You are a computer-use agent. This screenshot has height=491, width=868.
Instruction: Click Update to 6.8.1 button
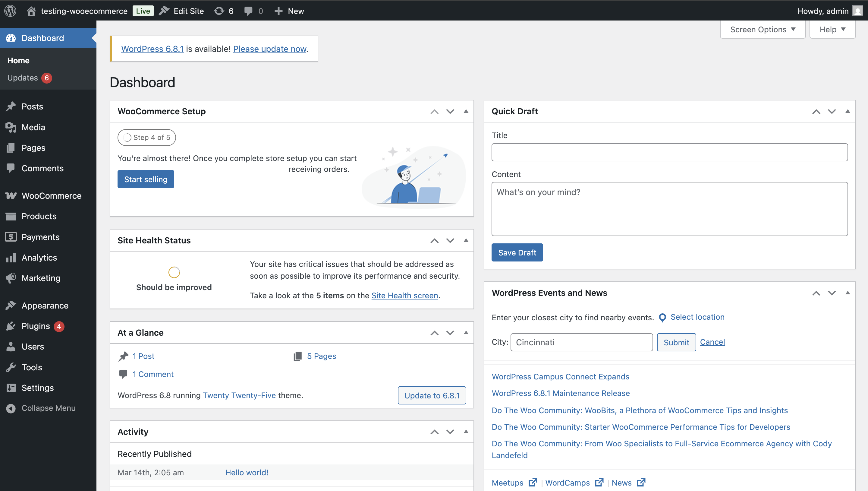(x=432, y=395)
